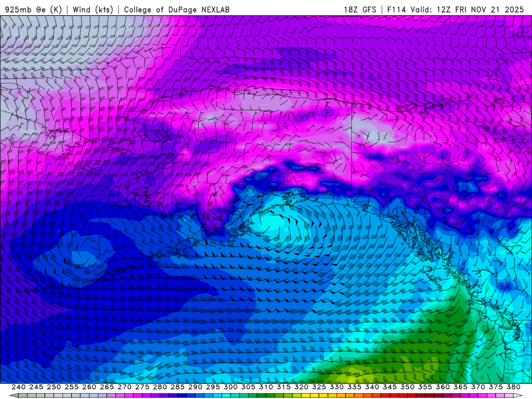Click "Valid: 12Z FRI NOV 21 2025" text
Viewport: 532px width, 399px height.
click(467, 9)
